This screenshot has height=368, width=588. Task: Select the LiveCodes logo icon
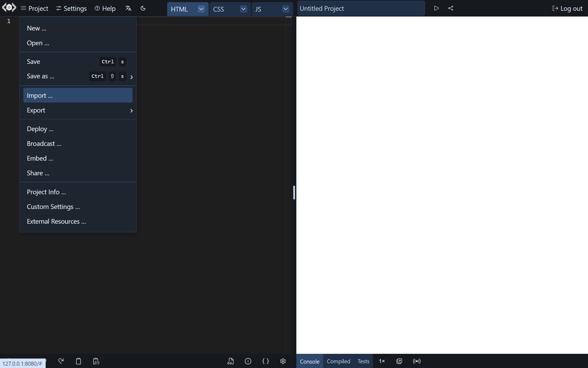point(9,7)
